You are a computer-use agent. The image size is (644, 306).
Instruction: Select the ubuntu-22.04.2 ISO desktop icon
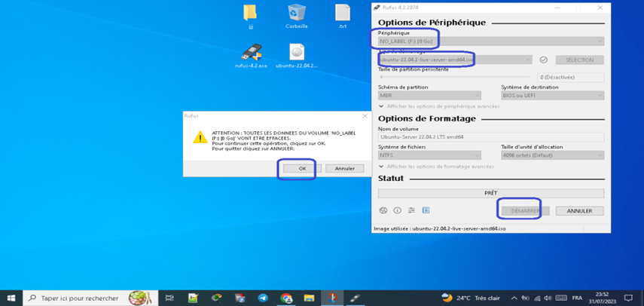(297, 57)
